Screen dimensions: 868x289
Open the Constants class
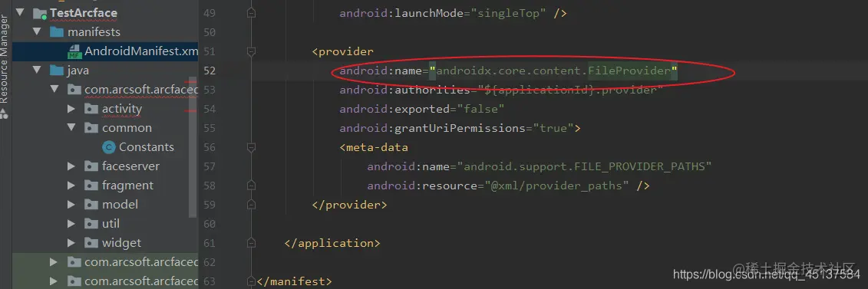[147, 147]
